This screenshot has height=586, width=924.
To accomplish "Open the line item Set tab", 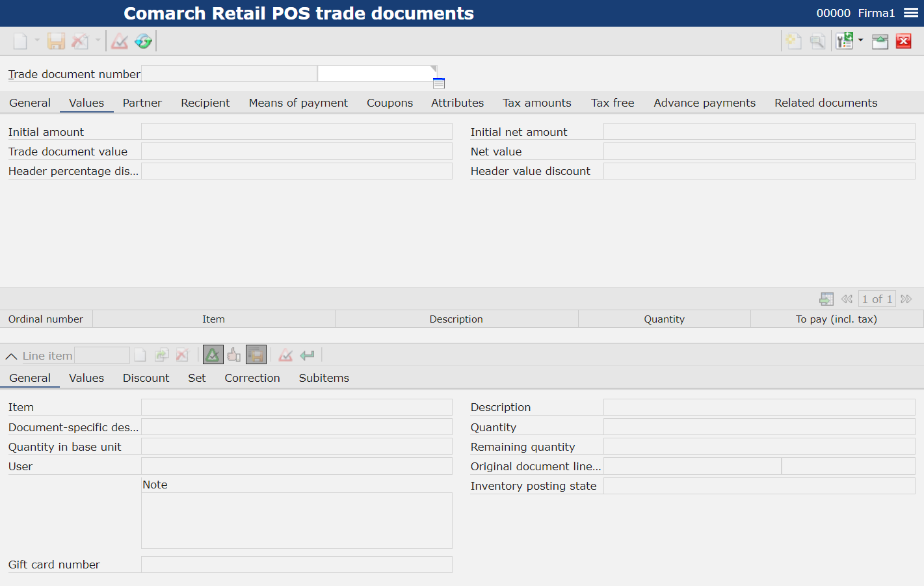I will coord(197,378).
